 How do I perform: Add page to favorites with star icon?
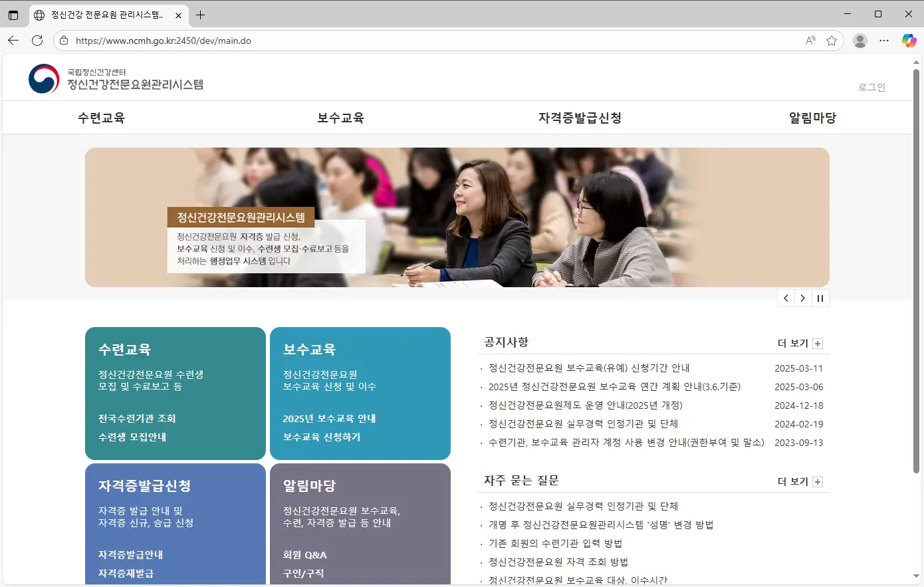tap(831, 41)
